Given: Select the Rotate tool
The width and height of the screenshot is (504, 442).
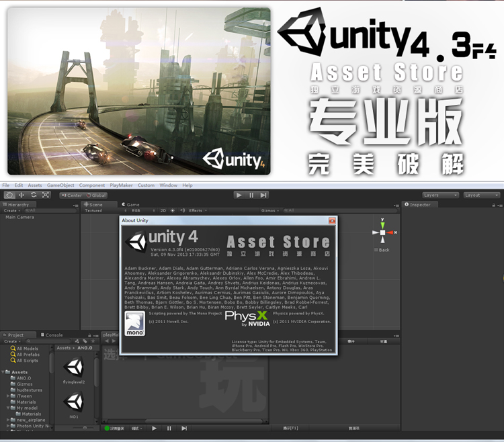Looking at the screenshot, I should click(34, 195).
